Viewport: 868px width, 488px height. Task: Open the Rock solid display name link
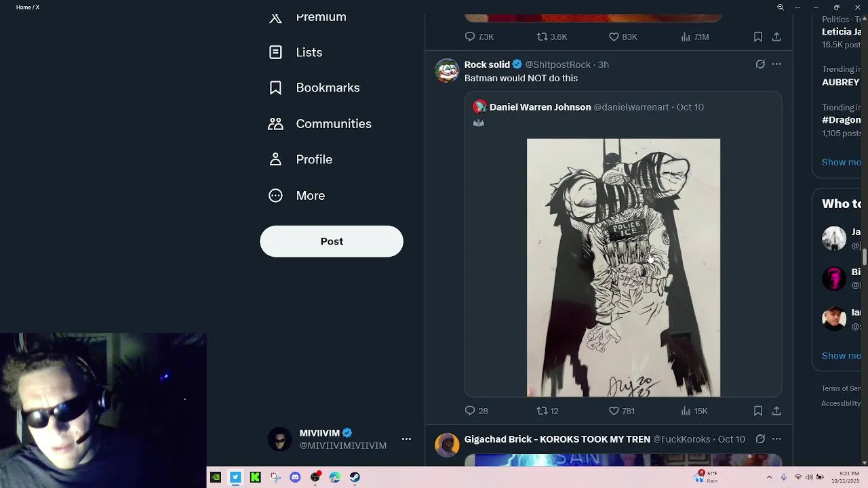click(x=487, y=64)
